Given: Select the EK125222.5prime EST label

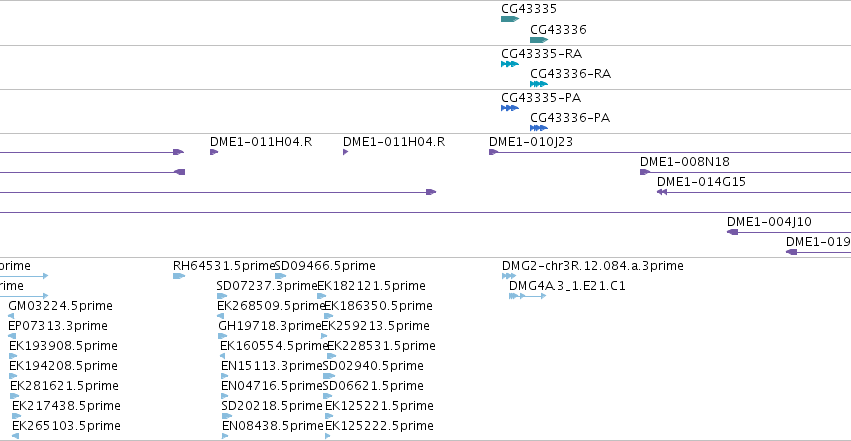Looking at the screenshot, I should click(x=379, y=426).
